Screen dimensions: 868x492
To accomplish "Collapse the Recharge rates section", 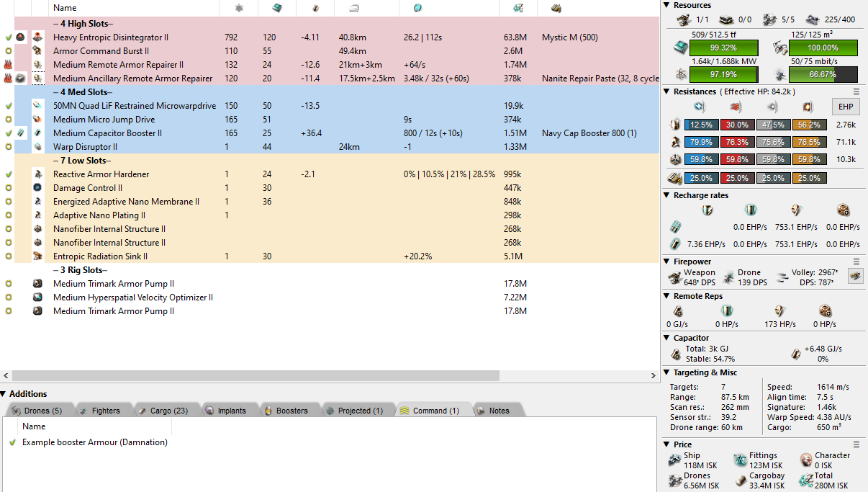I will tap(666, 195).
